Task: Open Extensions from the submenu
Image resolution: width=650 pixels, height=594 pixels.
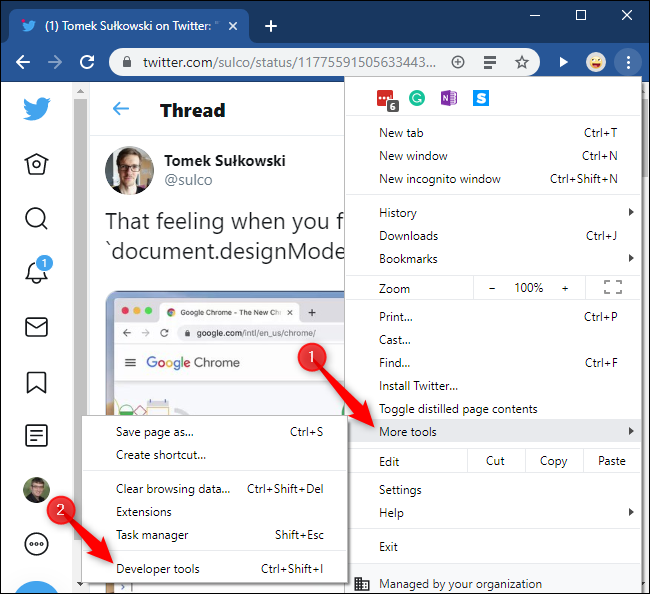Action: click(214, 512)
